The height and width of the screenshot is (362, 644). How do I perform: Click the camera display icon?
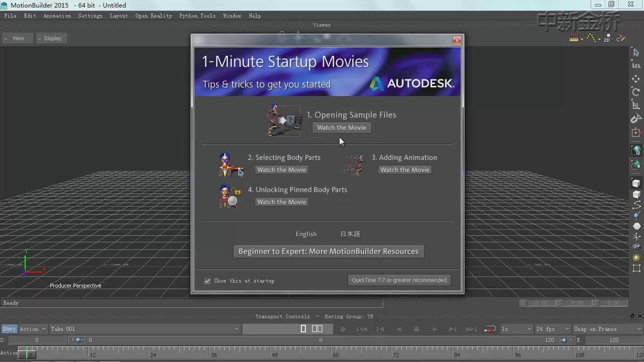[x=636, y=247]
